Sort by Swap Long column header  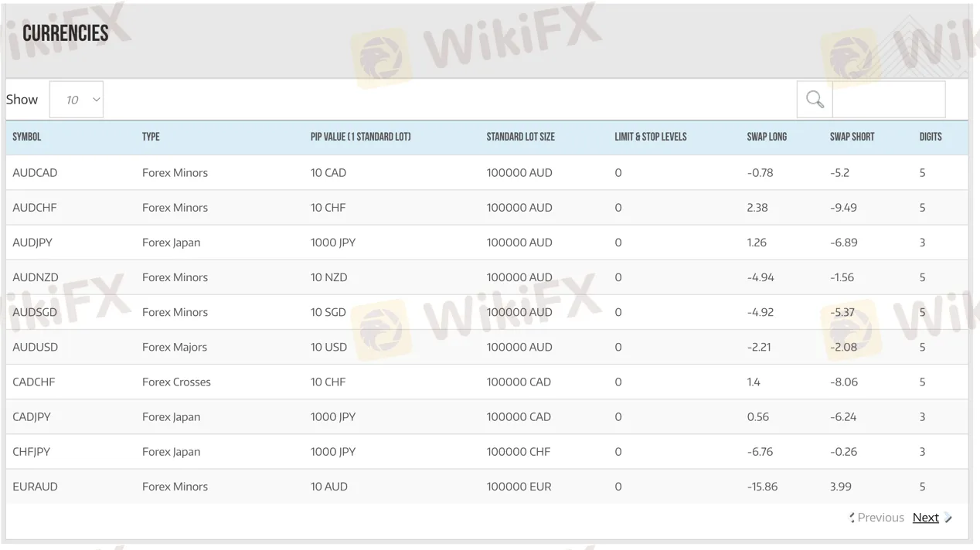point(767,137)
